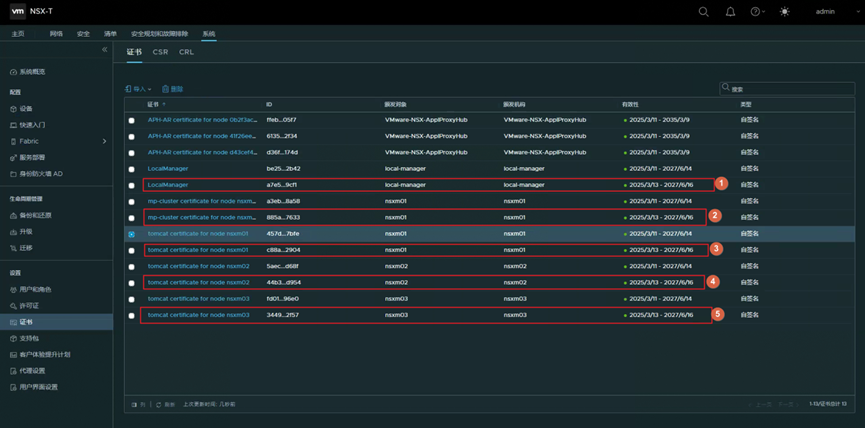This screenshot has width=865, height=428.
Task: Open the 导入 import dropdown
Action: tap(138, 89)
